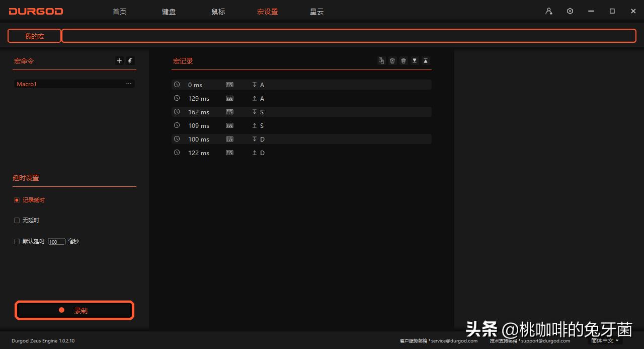Open the settings gear icon top right
This screenshot has width=644, height=349.
click(570, 11)
